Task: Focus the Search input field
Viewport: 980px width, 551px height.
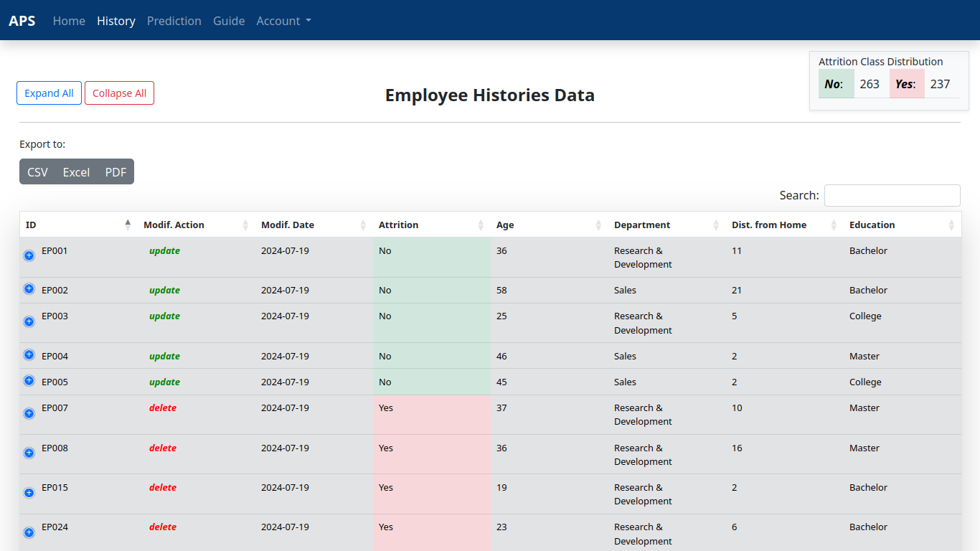Action: pos(892,195)
